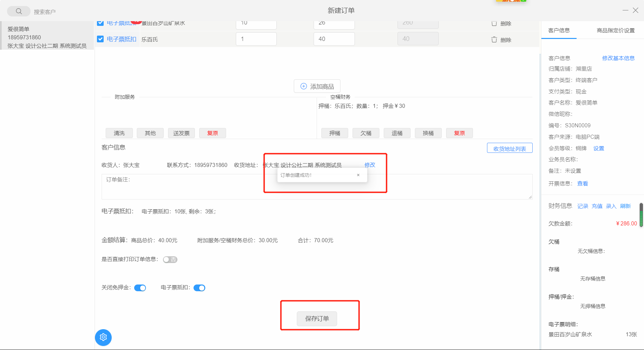
Task: Disable the 关闭免押金 switch
Action: click(x=140, y=288)
